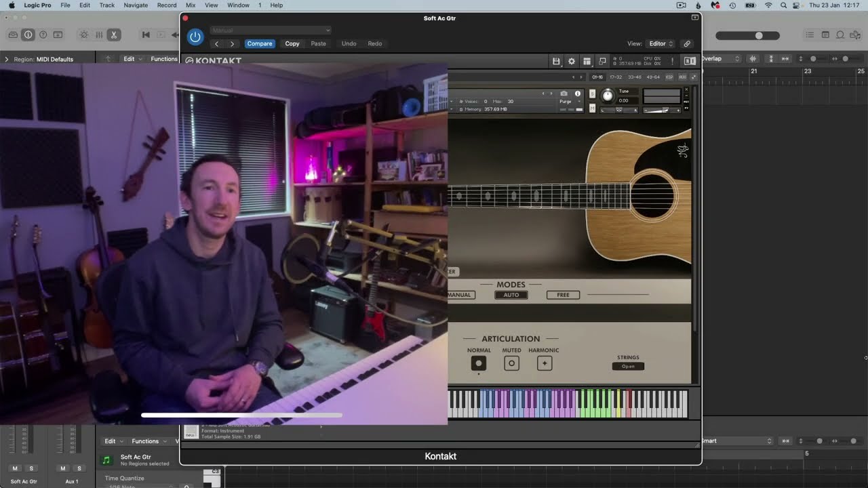Select the NORMAL articulation

click(x=479, y=363)
